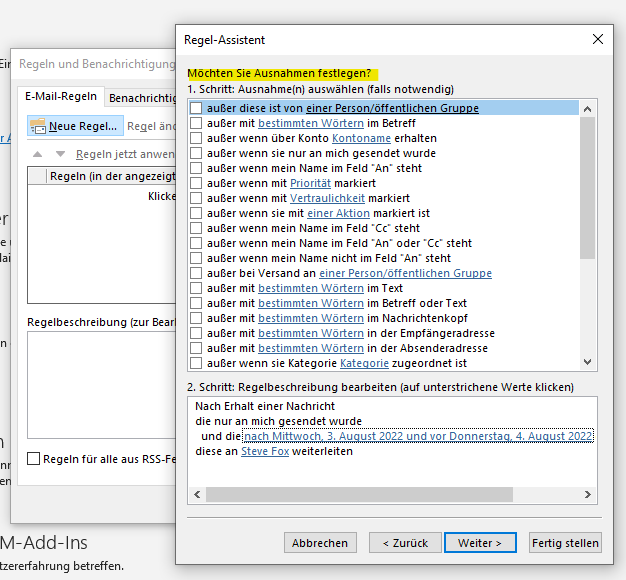Click 'Regeln jetzt anwenden' in background window
Screen dimensions: 626x580
(125, 154)
